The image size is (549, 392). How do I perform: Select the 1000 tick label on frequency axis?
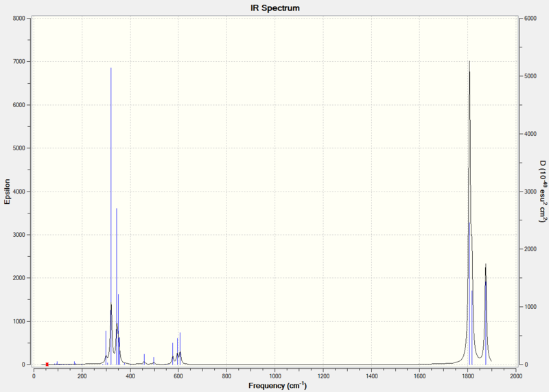click(275, 376)
